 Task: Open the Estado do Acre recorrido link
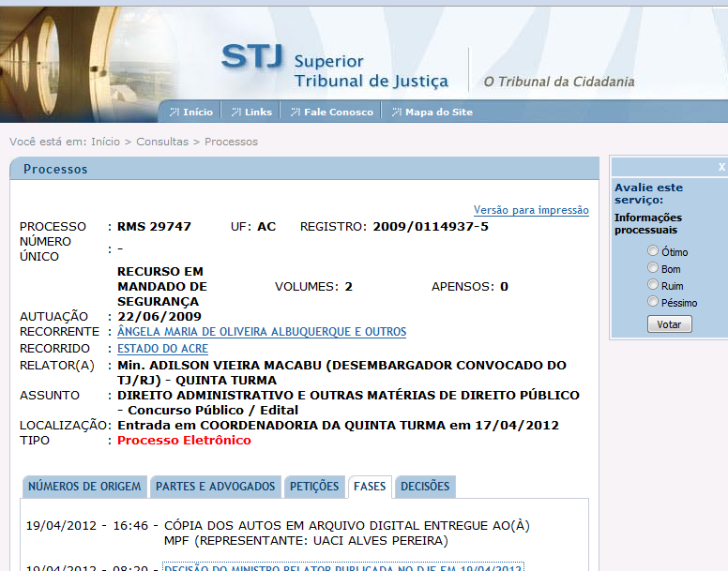162,349
